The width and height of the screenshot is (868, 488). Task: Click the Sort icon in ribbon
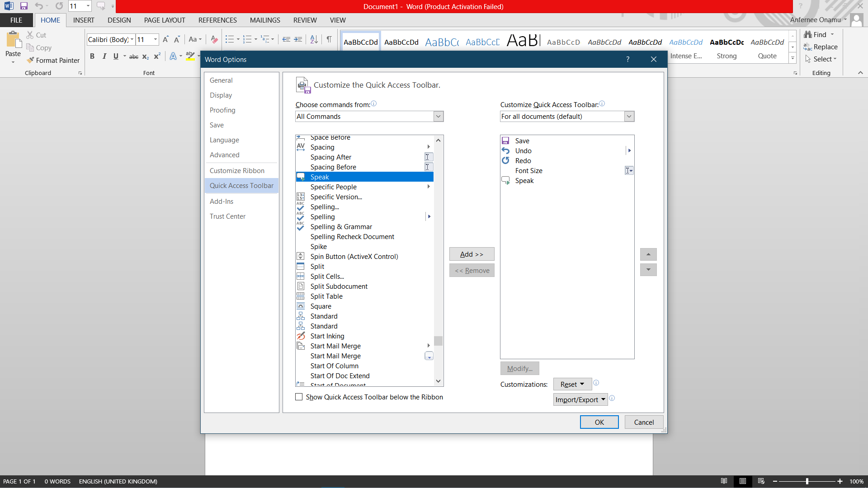(314, 39)
